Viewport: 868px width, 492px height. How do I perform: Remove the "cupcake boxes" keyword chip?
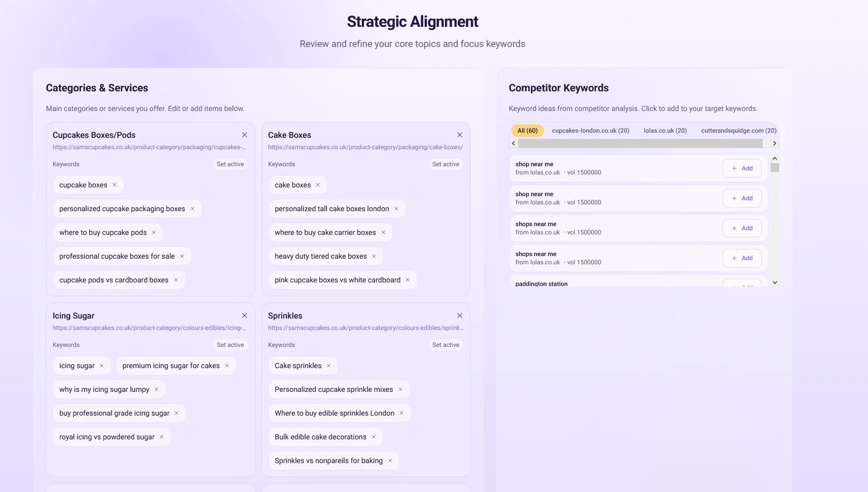pyautogui.click(x=116, y=184)
